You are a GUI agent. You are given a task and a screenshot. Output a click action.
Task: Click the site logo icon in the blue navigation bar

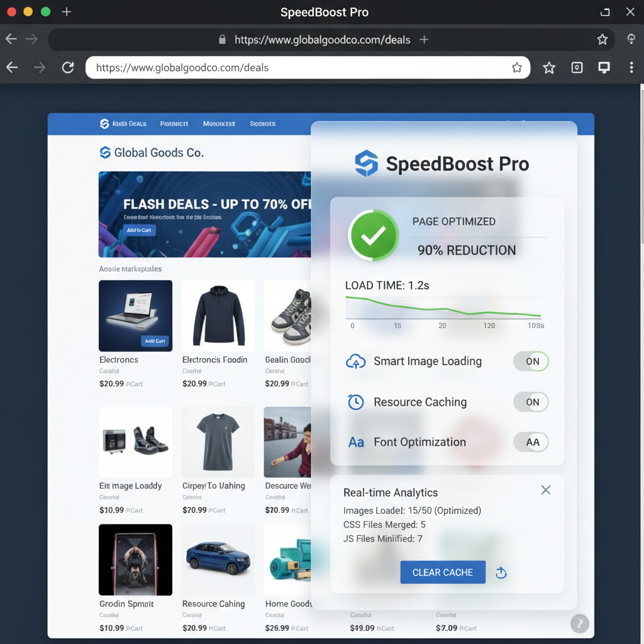[x=104, y=124]
